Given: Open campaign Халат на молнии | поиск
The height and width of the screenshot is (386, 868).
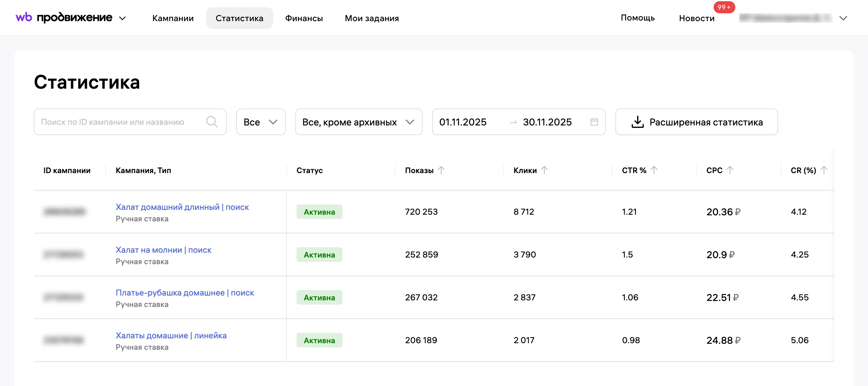Looking at the screenshot, I should point(163,250).
